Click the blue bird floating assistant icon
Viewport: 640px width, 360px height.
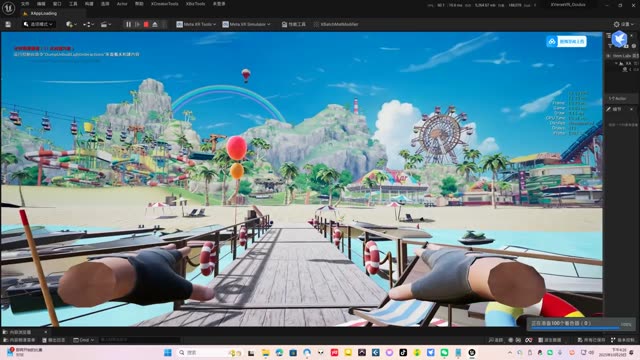point(620,39)
